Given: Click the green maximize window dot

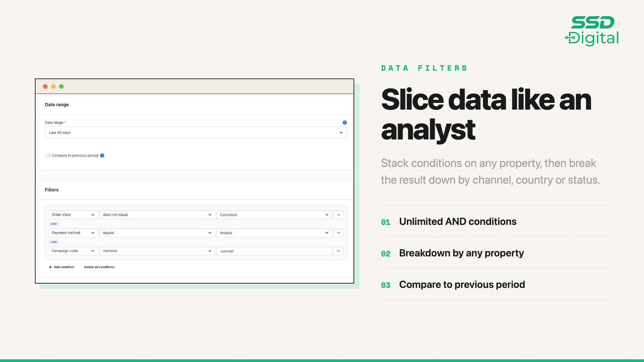Looking at the screenshot, I should [x=61, y=86].
